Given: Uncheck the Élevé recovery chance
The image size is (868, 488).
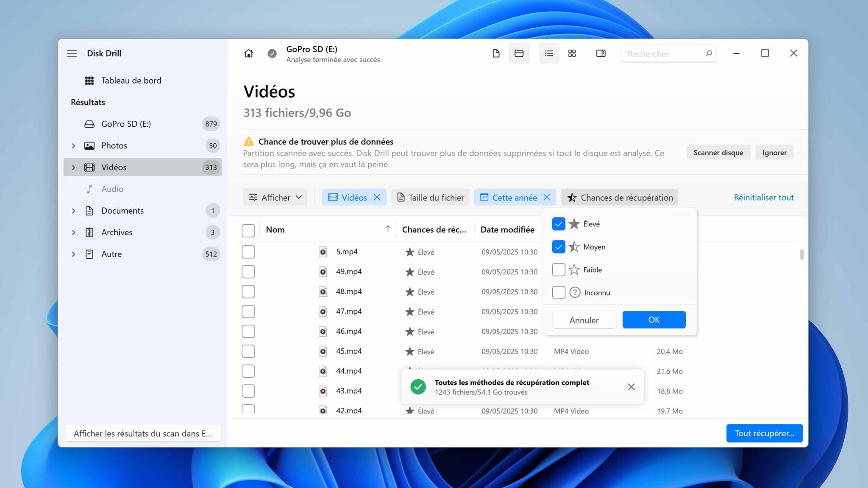Looking at the screenshot, I should coord(559,224).
